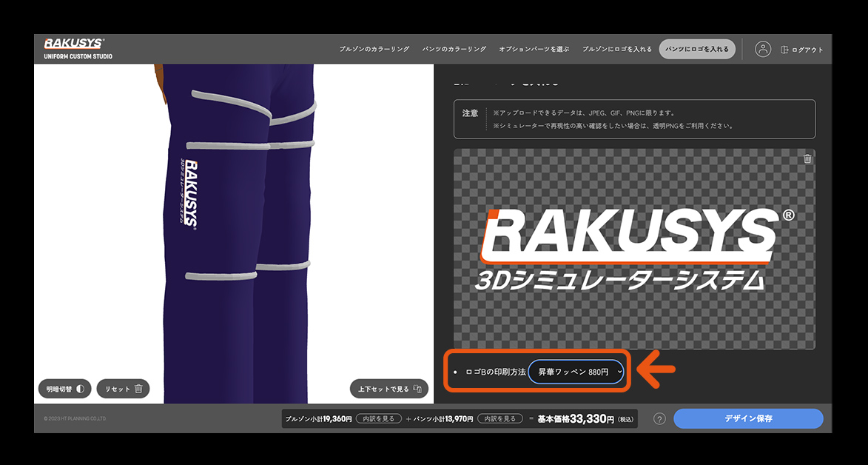
Task: Click the HT PLANNING copyright text
Action: point(75,419)
